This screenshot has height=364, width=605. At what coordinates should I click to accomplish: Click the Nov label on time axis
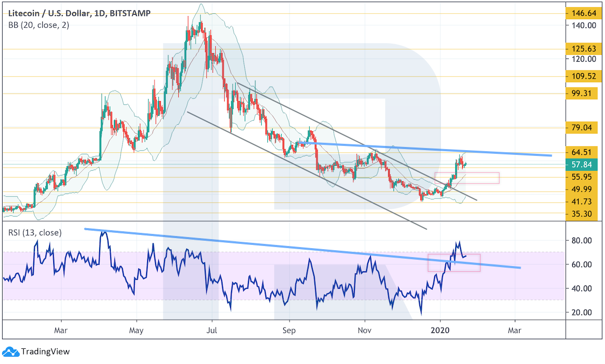tap(364, 330)
